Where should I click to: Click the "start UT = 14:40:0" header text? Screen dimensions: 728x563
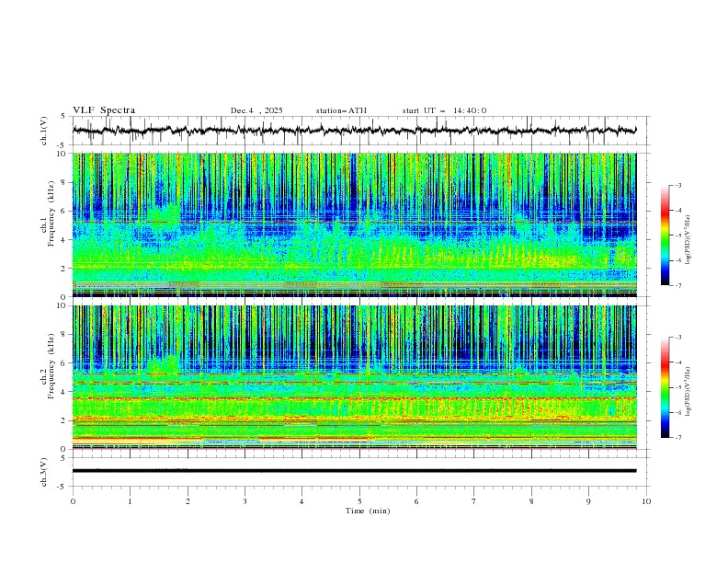pos(444,110)
